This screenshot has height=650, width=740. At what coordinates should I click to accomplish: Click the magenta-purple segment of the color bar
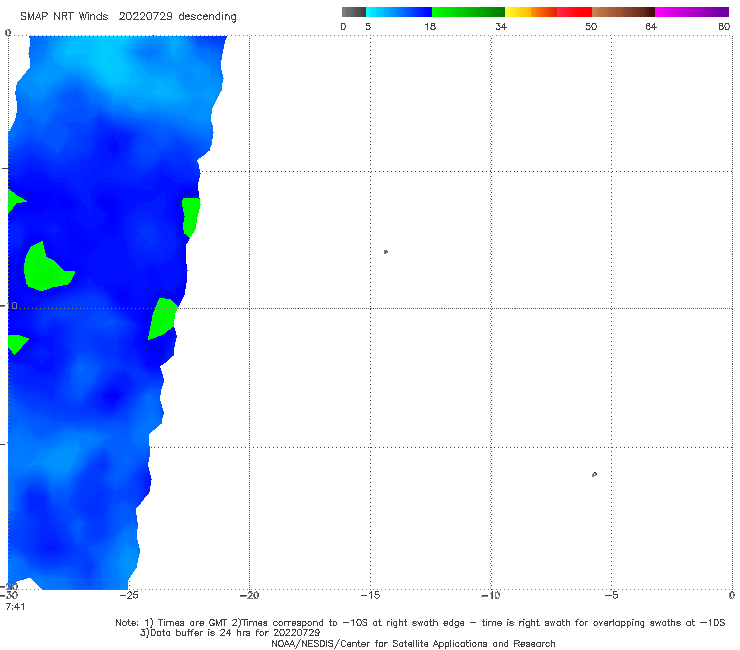click(x=692, y=12)
